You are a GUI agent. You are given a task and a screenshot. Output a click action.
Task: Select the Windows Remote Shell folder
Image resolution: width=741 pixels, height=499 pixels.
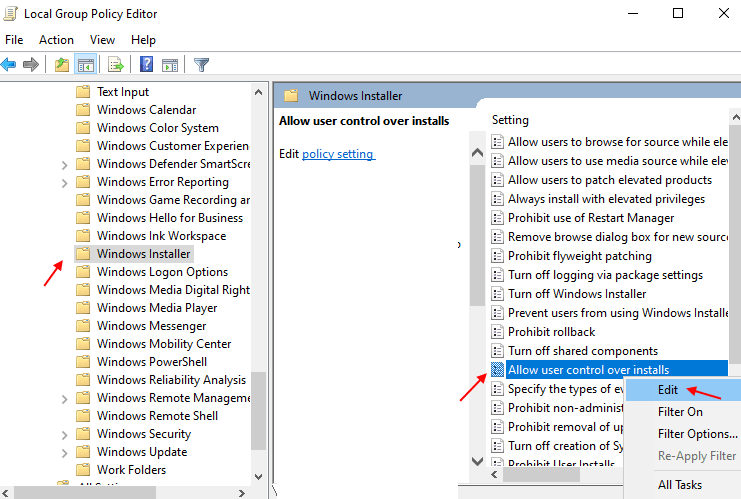click(x=157, y=416)
